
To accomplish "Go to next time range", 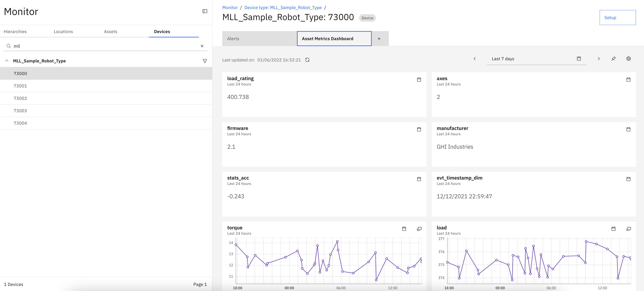I will (598, 59).
